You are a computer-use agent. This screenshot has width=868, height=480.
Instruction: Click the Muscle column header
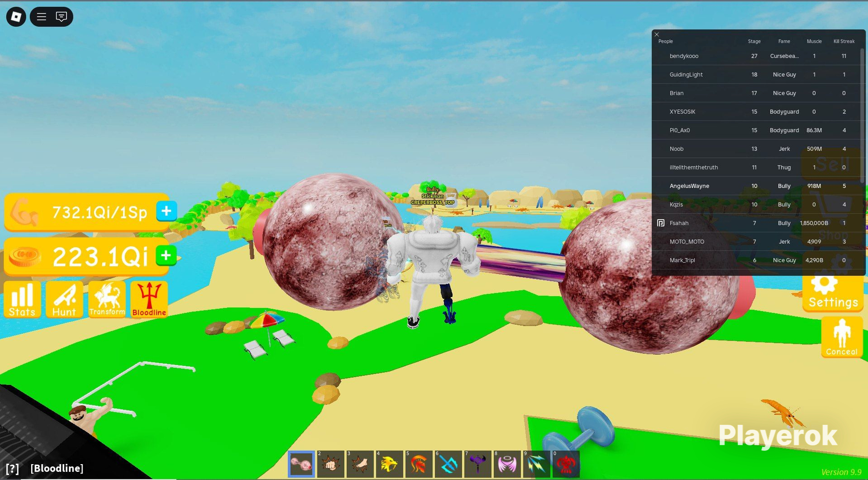coord(814,41)
